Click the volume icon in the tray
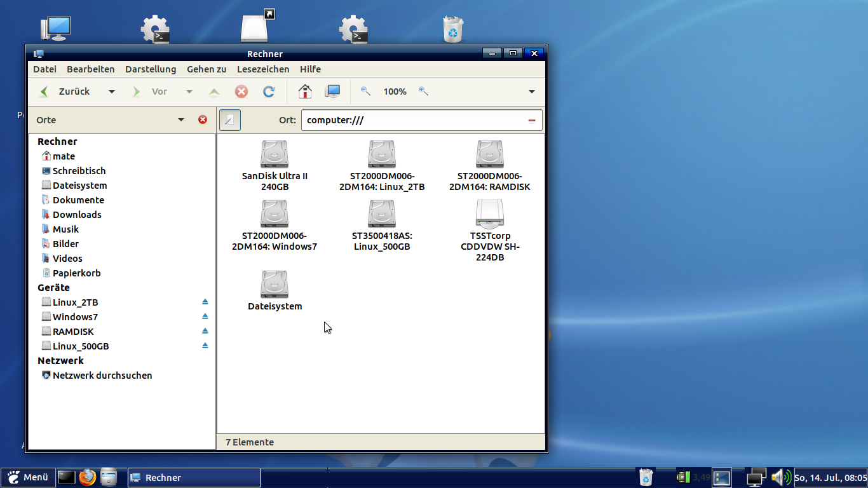The image size is (868, 488). (x=781, y=477)
